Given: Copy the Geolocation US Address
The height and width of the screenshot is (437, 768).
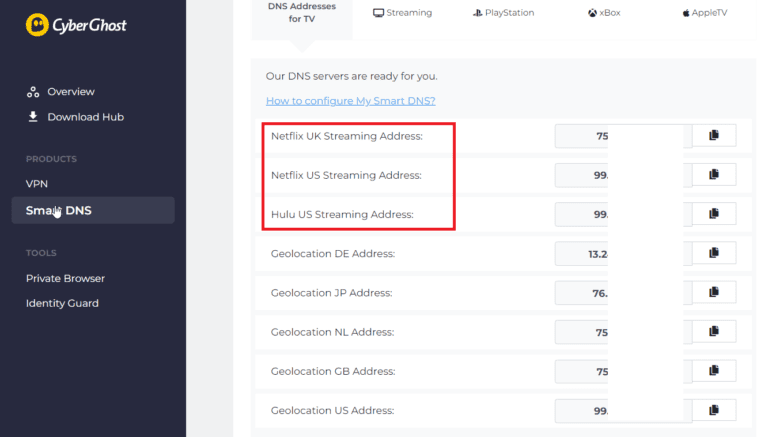Looking at the screenshot, I should point(713,410).
